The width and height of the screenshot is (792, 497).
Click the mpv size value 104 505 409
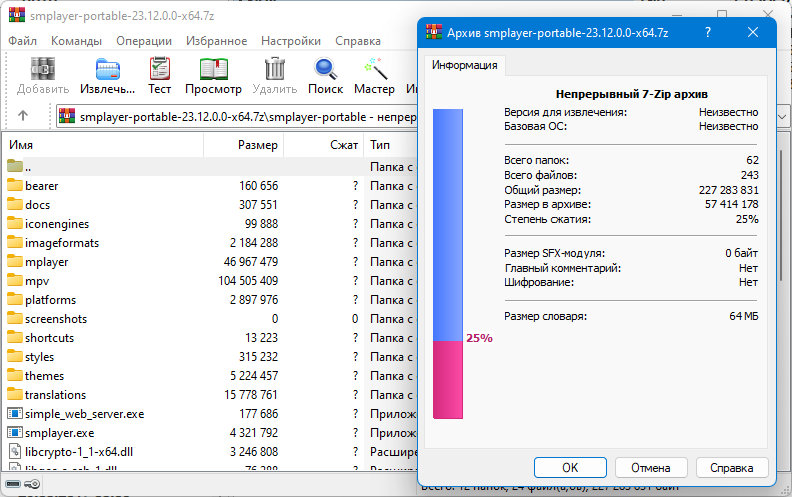[248, 281]
